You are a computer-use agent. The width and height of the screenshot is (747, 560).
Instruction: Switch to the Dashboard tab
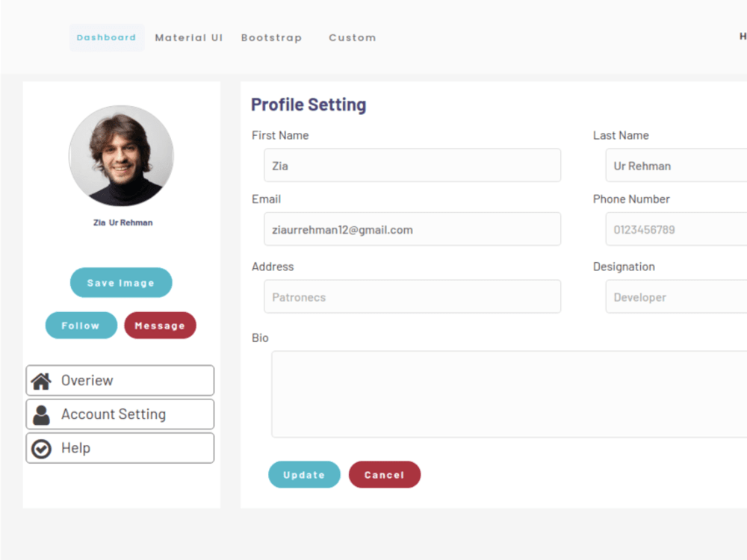coord(106,37)
